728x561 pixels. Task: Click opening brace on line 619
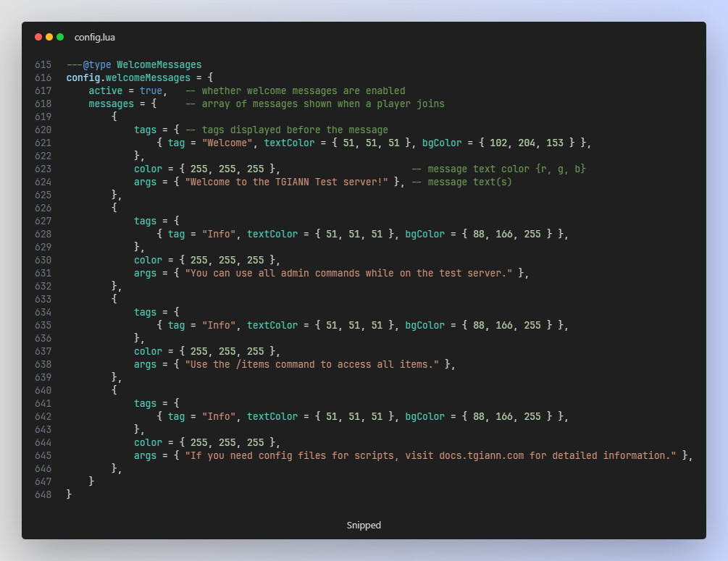coord(114,117)
